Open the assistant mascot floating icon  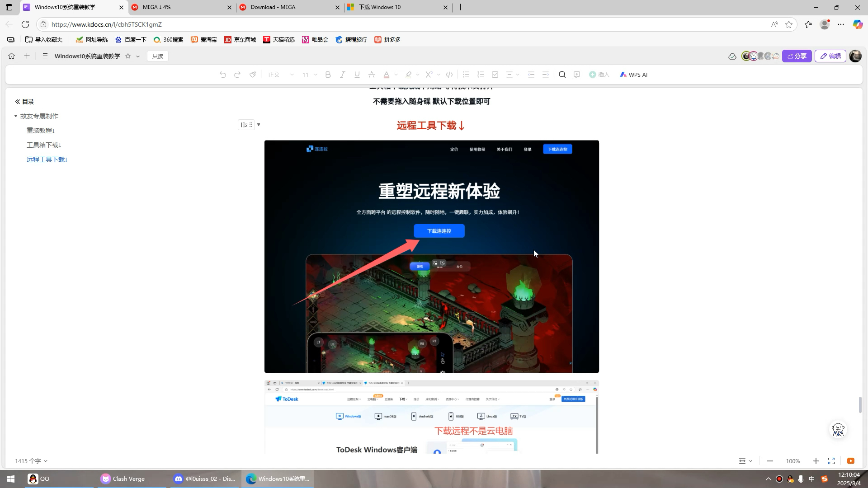[x=838, y=430]
